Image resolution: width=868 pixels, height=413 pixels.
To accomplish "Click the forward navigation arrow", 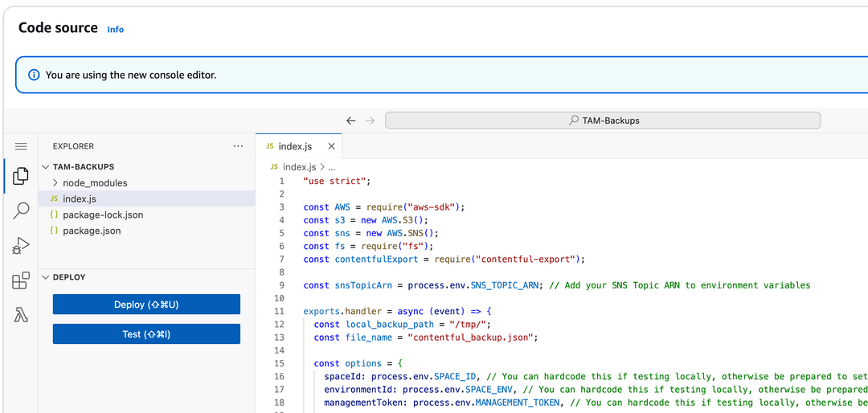I will 370,121.
